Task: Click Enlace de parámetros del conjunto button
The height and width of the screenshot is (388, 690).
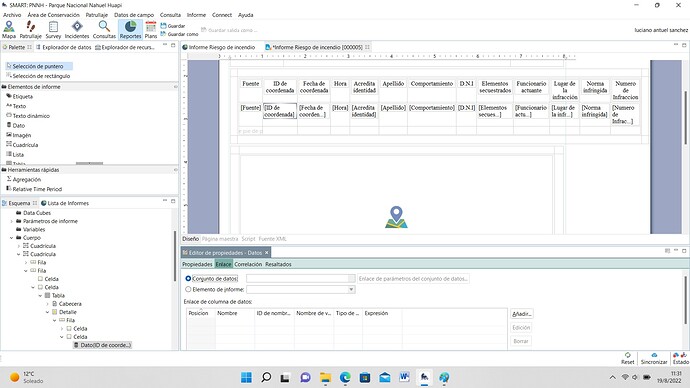Action: [x=413, y=278]
